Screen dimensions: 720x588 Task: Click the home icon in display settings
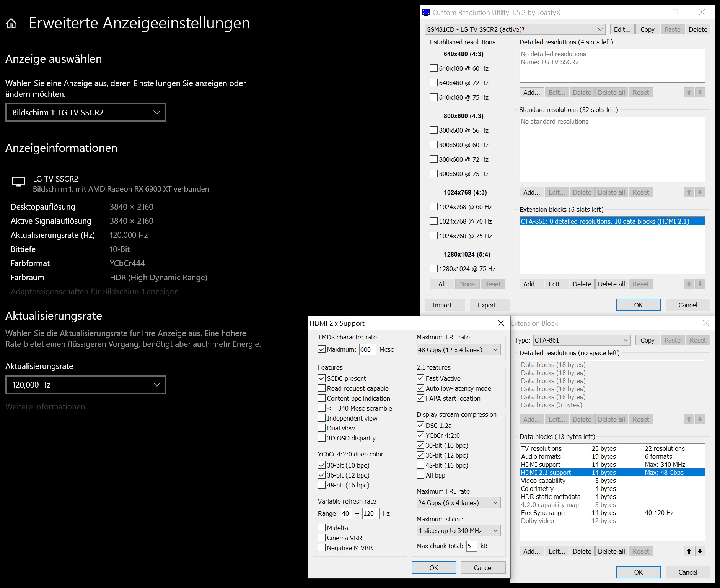point(11,23)
